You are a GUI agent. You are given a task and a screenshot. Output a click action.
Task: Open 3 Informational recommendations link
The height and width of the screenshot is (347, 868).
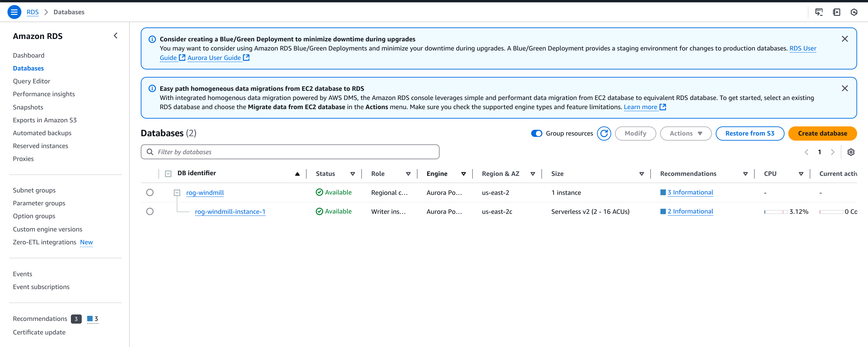coord(690,192)
